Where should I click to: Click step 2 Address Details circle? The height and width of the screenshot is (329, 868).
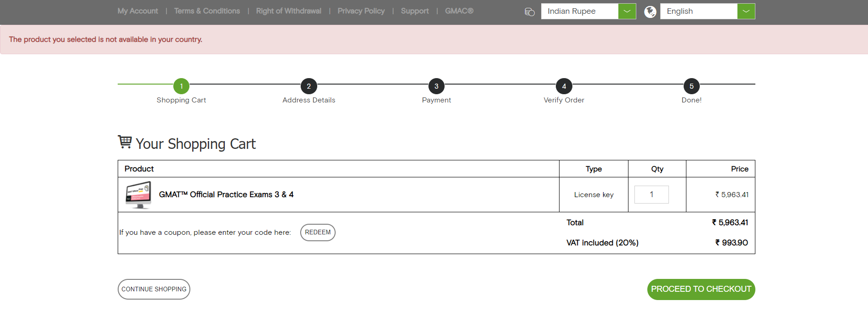click(x=308, y=86)
